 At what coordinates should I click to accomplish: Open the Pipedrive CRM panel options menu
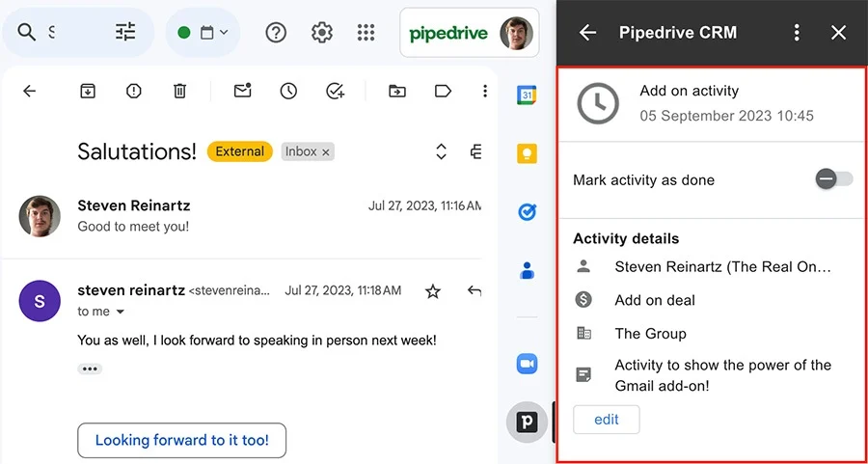click(x=797, y=33)
